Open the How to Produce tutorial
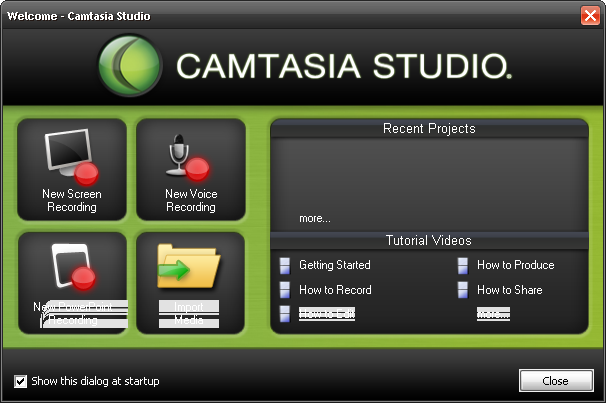Image resolution: width=606 pixels, height=403 pixels. [516, 265]
